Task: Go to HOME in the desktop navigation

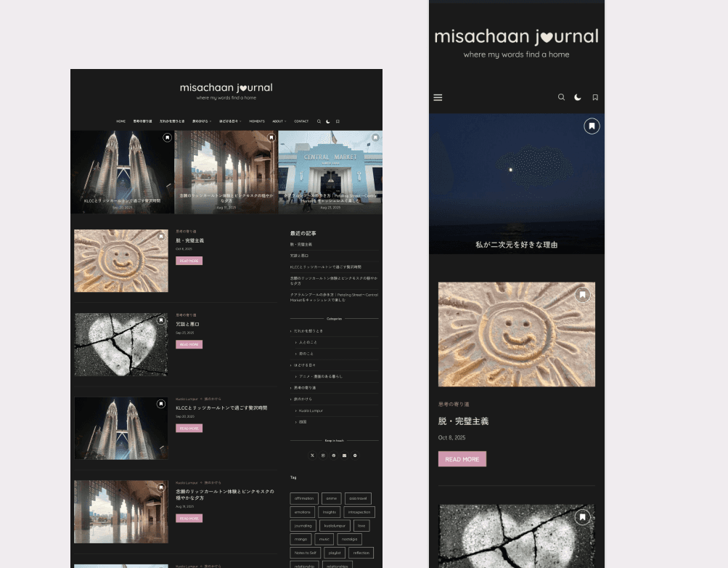Action: click(120, 121)
